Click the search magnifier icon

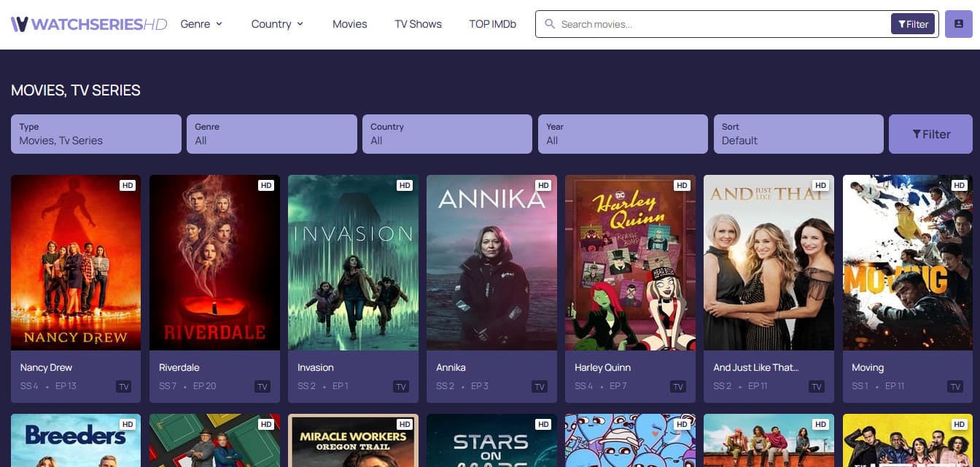(550, 24)
